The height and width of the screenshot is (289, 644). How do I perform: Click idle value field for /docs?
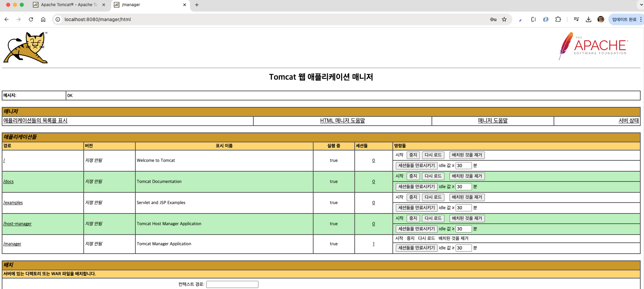click(x=463, y=187)
